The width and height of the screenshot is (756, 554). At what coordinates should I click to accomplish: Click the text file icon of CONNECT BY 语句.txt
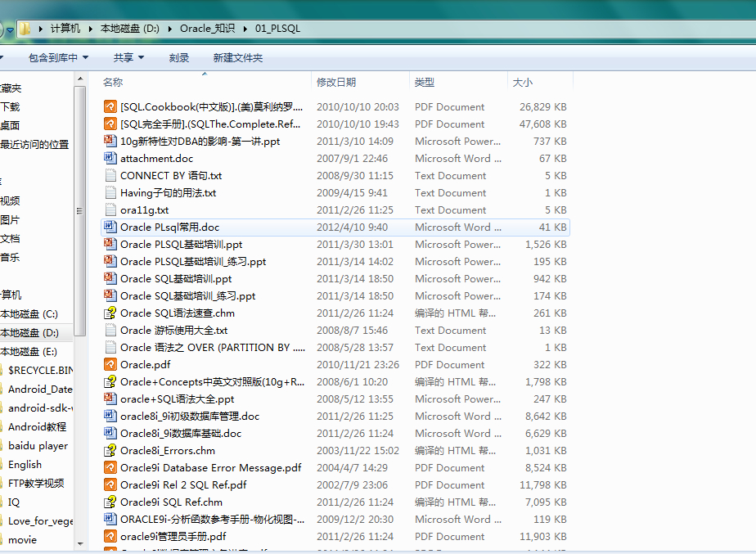[x=110, y=175]
